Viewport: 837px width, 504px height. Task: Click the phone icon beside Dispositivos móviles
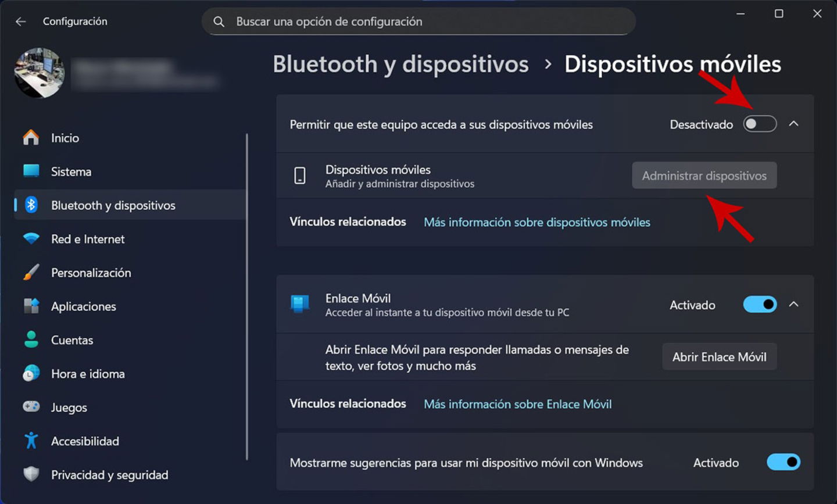300,176
